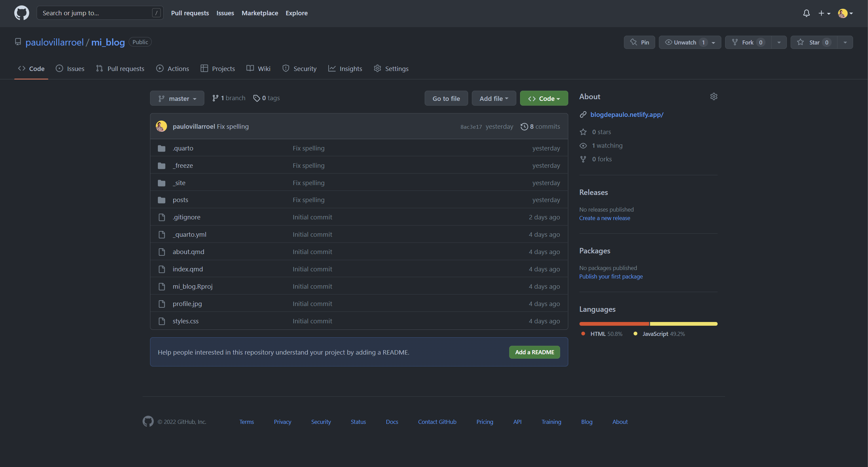The height and width of the screenshot is (467, 868).
Task: Click the Go to file button
Action: (446, 98)
